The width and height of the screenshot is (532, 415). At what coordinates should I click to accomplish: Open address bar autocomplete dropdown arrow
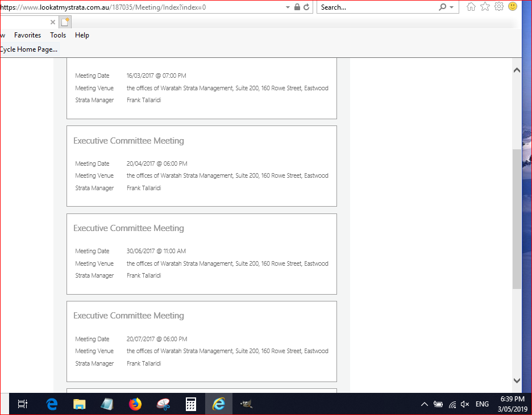pos(288,7)
